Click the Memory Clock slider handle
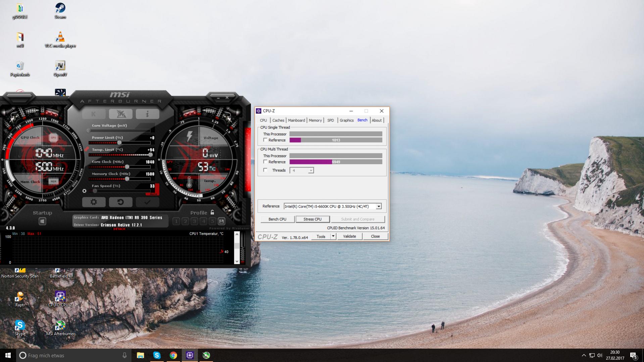The width and height of the screenshot is (644, 362). pyautogui.click(x=127, y=179)
